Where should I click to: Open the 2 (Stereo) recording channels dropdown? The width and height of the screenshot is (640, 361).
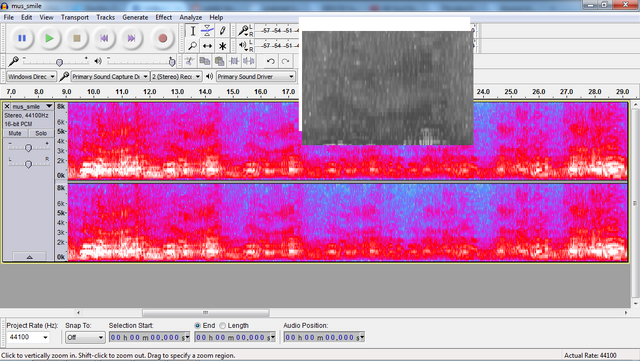[176, 76]
